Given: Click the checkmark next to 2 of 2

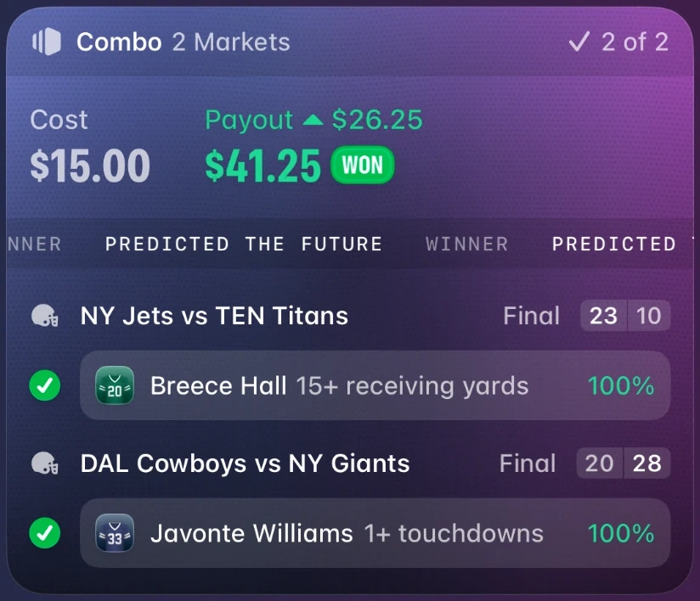Looking at the screenshot, I should tap(580, 42).
